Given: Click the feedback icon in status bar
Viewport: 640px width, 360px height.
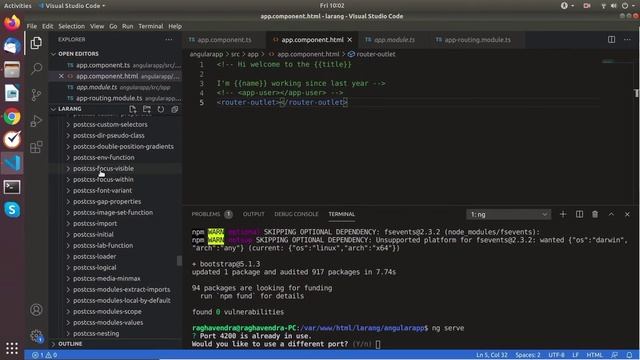Looking at the screenshot, I should point(614,355).
